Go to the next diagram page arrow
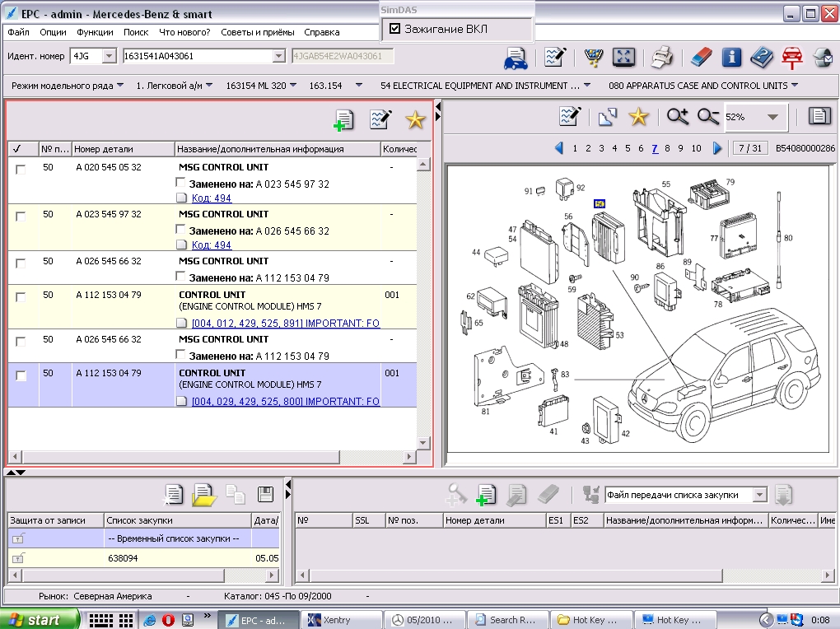The image size is (840, 629). (717, 148)
